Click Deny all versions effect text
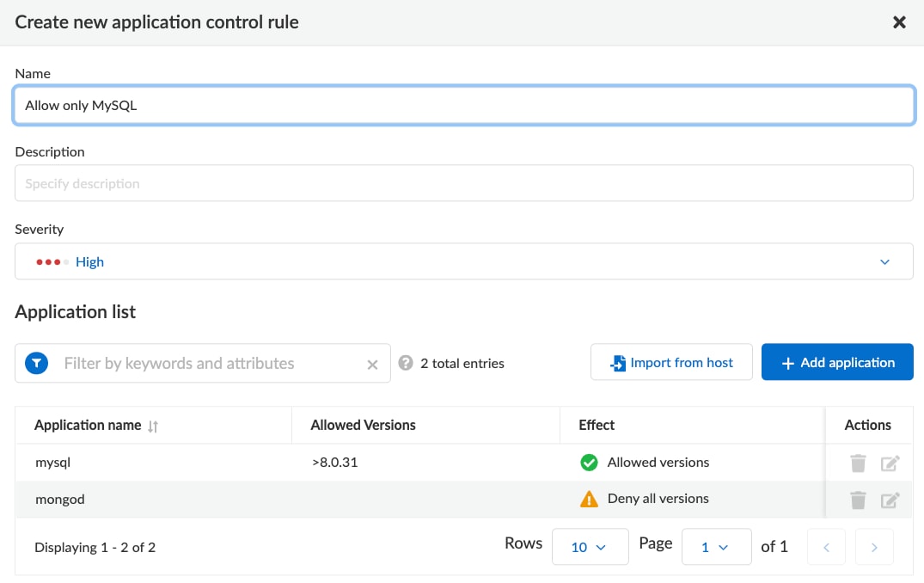Screen dimensions: 924x583 658,498
